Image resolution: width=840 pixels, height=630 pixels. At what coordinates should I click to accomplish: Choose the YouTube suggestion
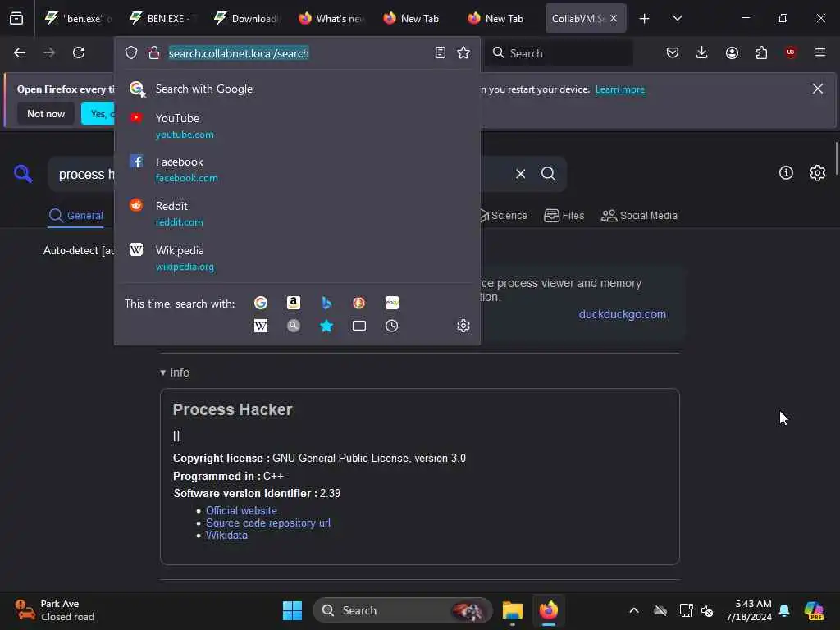(297, 126)
